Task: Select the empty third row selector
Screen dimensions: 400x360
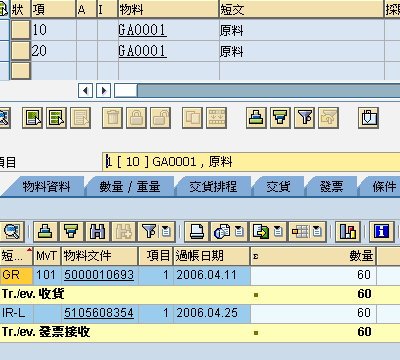Action: pyautogui.click(x=21, y=70)
